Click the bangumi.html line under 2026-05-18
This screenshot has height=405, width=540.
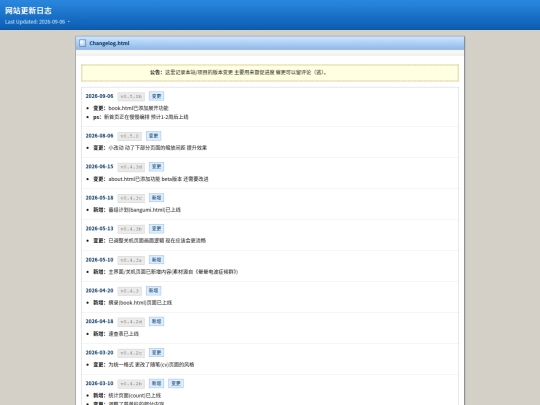click(137, 210)
